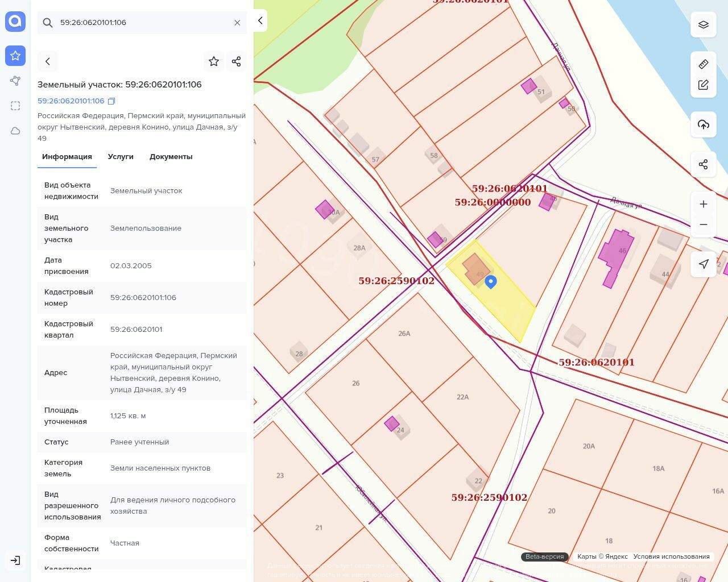The height and width of the screenshot is (582, 728).
Task: Zoom out the map with minus
Action: pyautogui.click(x=704, y=225)
